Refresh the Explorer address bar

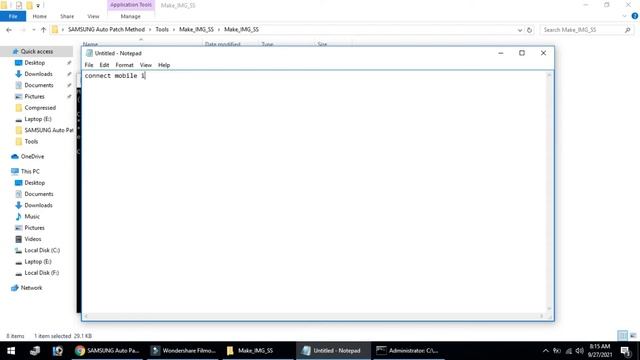point(529,30)
